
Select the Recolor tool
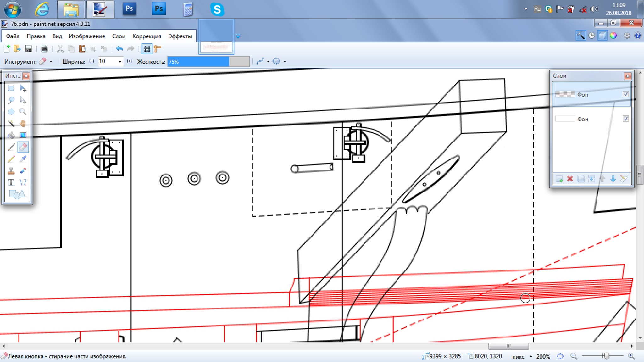(23, 171)
